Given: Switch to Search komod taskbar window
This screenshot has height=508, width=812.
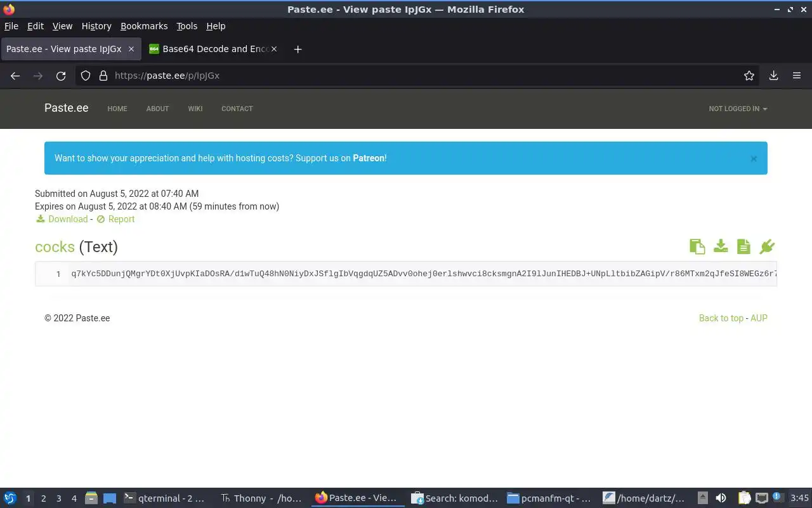Looking at the screenshot, I should point(454,498).
